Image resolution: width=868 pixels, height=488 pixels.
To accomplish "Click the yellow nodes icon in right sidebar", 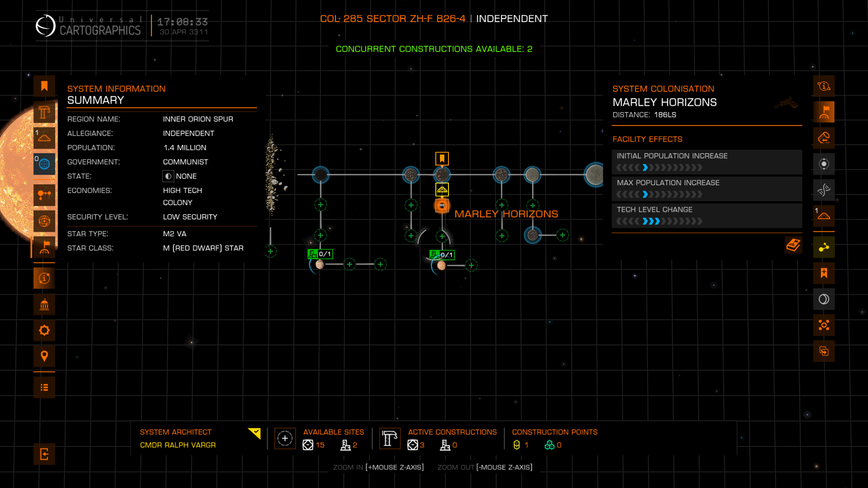I will (x=824, y=247).
